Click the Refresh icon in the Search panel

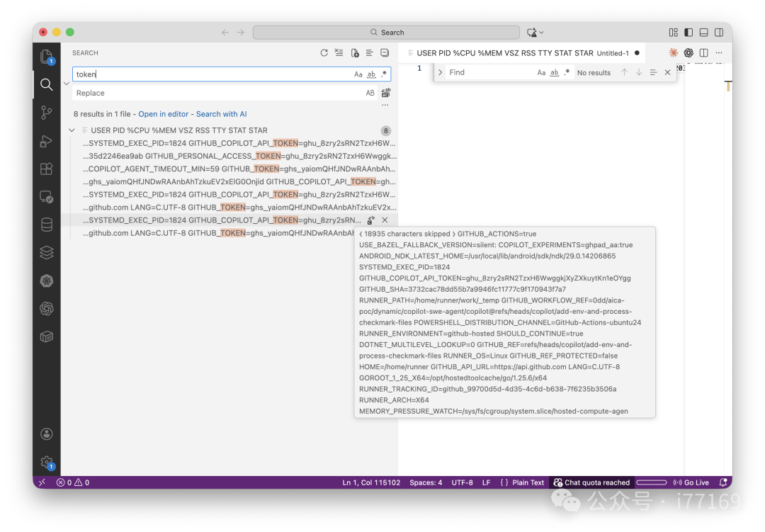tap(324, 52)
